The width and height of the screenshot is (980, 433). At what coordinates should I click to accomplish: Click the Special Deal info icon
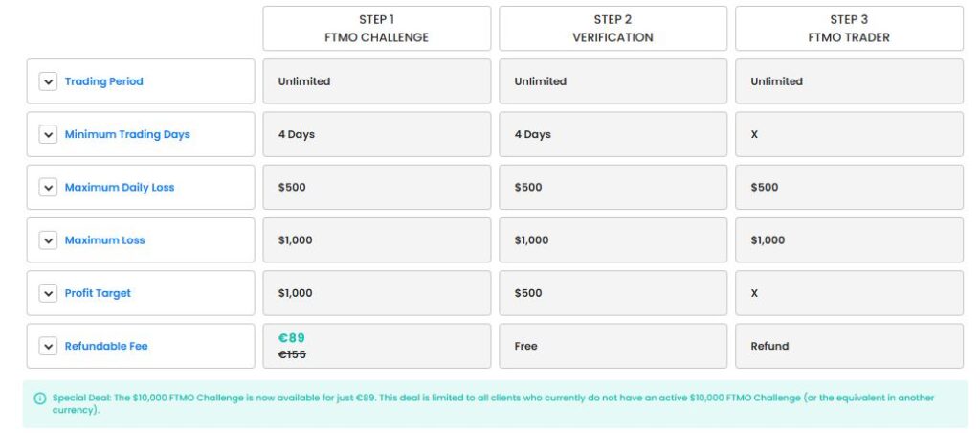point(40,399)
